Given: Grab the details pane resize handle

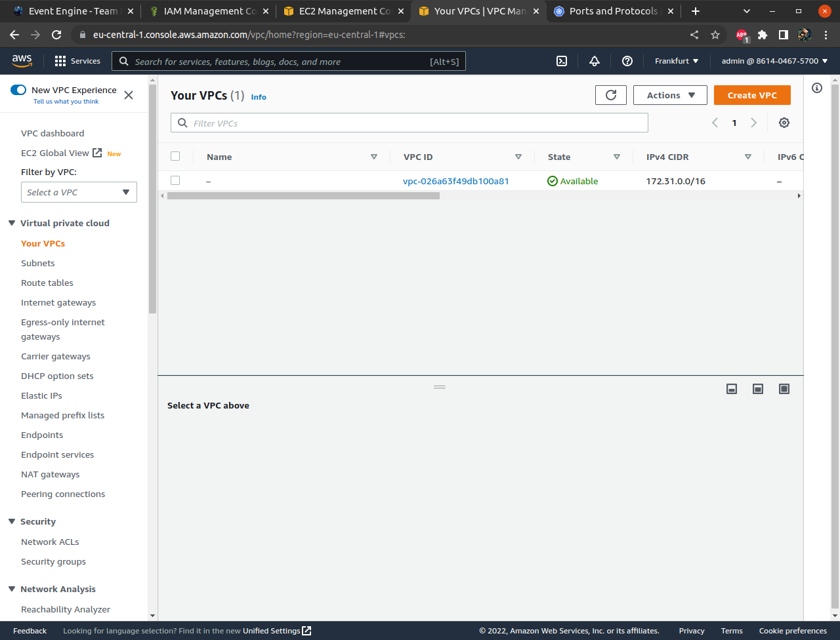Looking at the screenshot, I should point(440,387).
